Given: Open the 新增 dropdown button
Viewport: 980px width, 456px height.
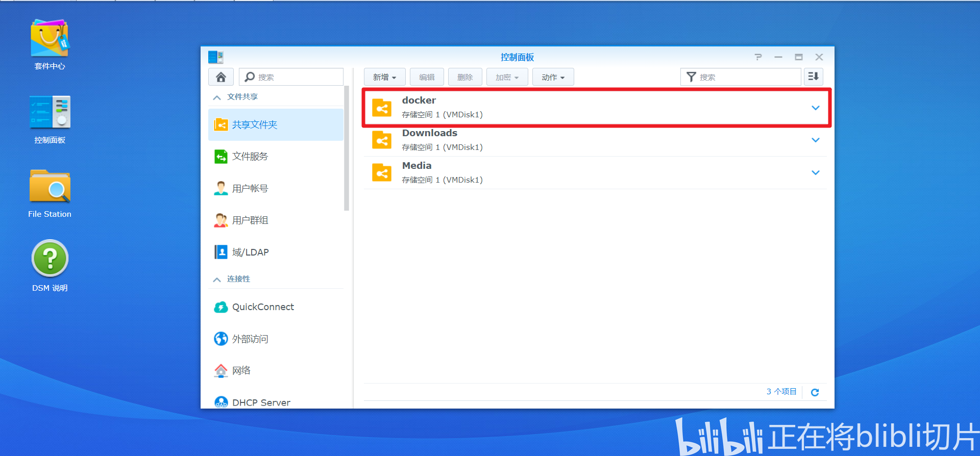Looking at the screenshot, I should [385, 77].
